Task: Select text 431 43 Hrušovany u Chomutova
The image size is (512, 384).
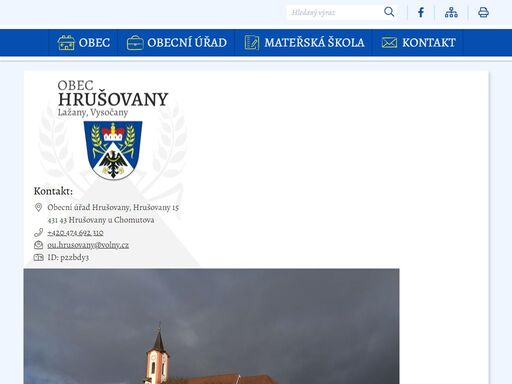Action: tap(101, 220)
